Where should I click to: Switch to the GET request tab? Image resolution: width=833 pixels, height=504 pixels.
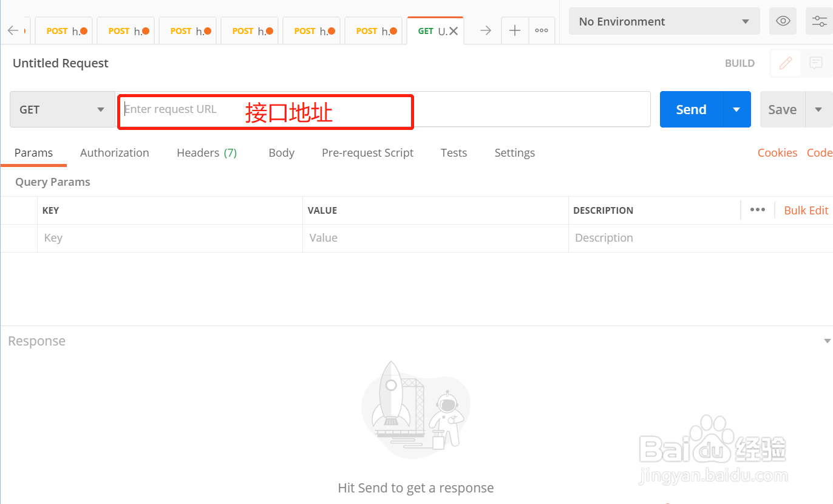[435, 31]
